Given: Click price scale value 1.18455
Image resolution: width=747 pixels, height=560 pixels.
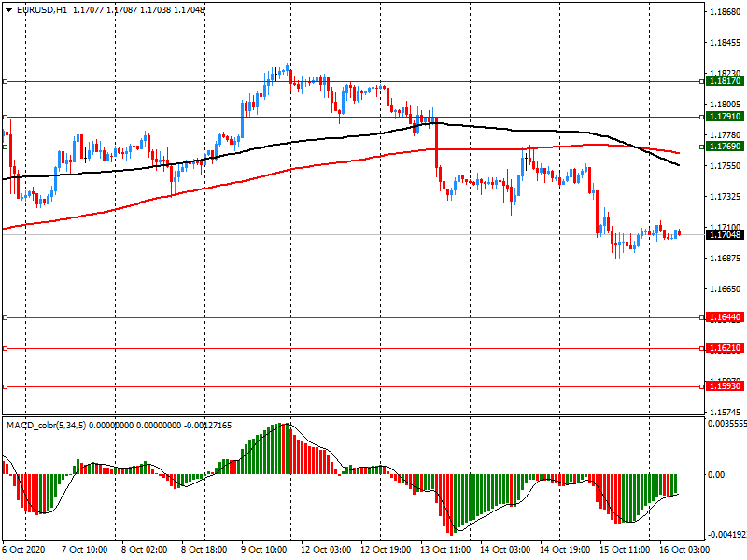Looking at the screenshot, I should point(726,43).
